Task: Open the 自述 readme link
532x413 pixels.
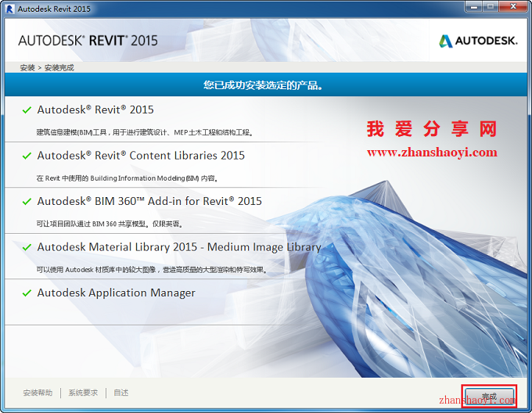Action: click(x=120, y=393)
